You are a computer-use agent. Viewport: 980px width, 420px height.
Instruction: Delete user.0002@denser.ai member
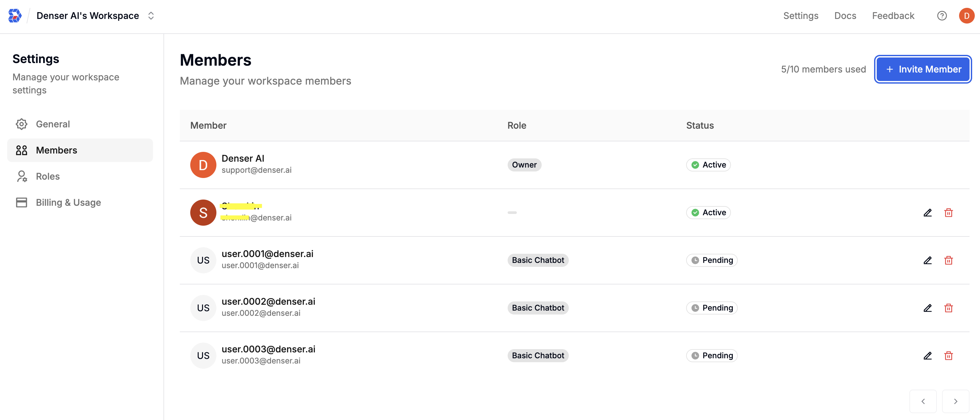tap(948, 308)
